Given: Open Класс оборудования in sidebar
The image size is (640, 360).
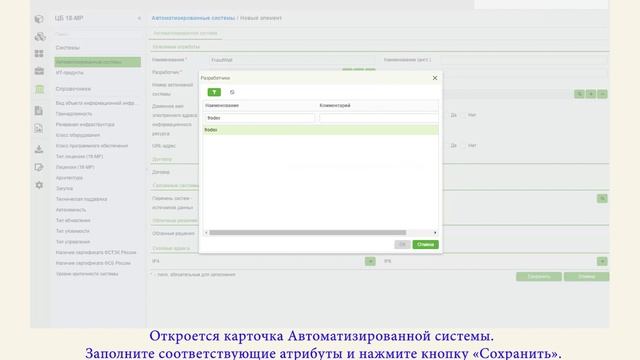Looking at the screenshot, I should [x=78, y=135].
